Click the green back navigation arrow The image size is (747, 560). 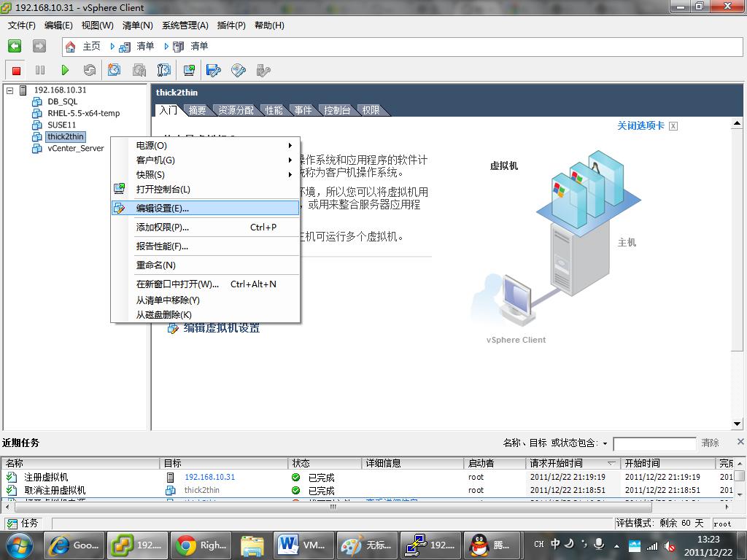[x=15, y=46]
